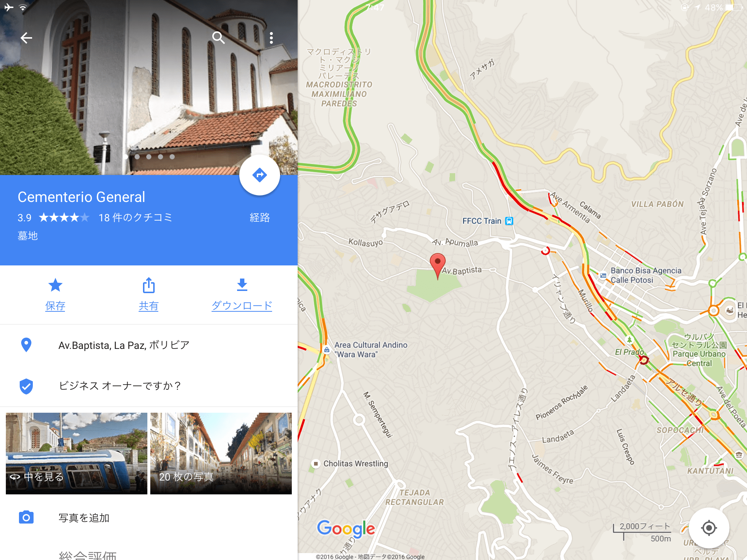Open the 20 枚の写真 photo thumbnail

221,453
